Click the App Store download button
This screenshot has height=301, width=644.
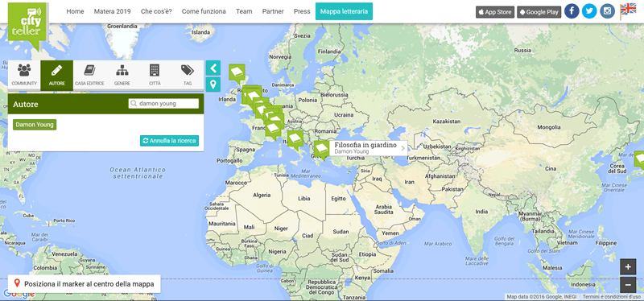tap(495, 12)
